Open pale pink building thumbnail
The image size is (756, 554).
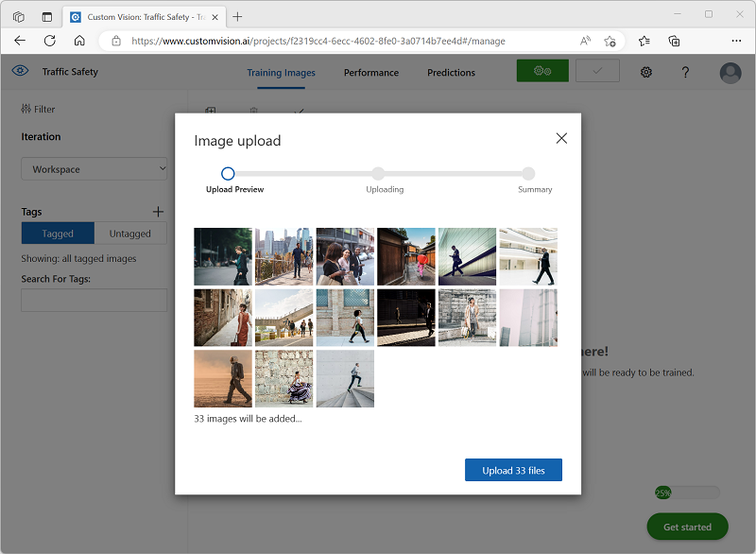pyautogui.click(x=528, y=318)
